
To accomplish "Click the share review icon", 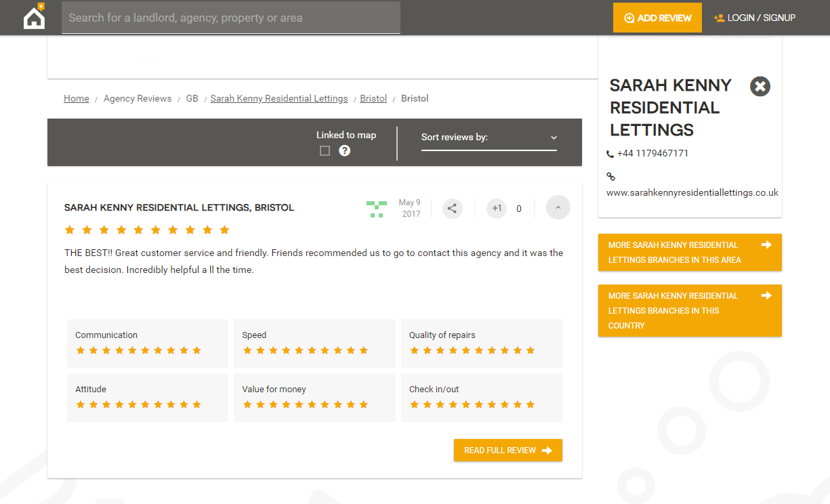I will pos(453,209).
